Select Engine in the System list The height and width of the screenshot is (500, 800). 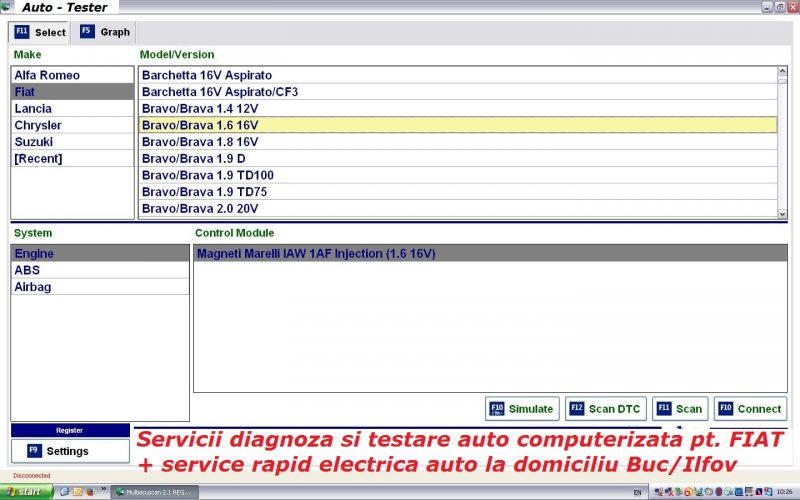[100, 254]
